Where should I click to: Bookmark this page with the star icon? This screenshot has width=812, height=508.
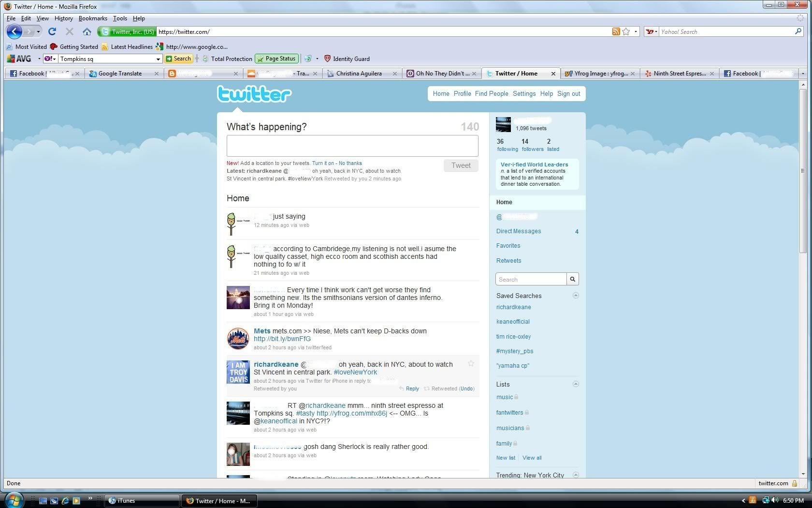click(x=626, y=32)
